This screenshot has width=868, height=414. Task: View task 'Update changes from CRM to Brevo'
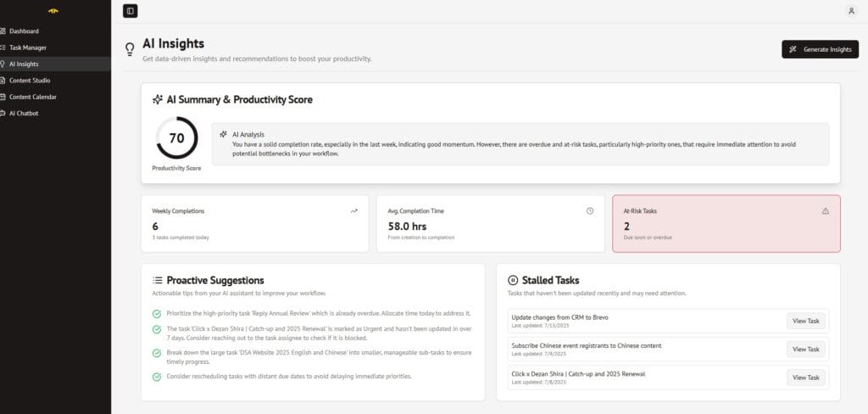pyautogui.click(x=805, y=321)
